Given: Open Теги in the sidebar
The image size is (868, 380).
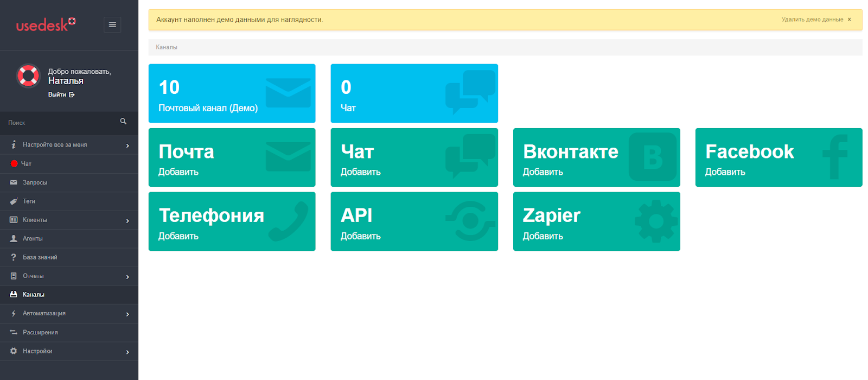Looking at the screenshot, I should 69,201.
